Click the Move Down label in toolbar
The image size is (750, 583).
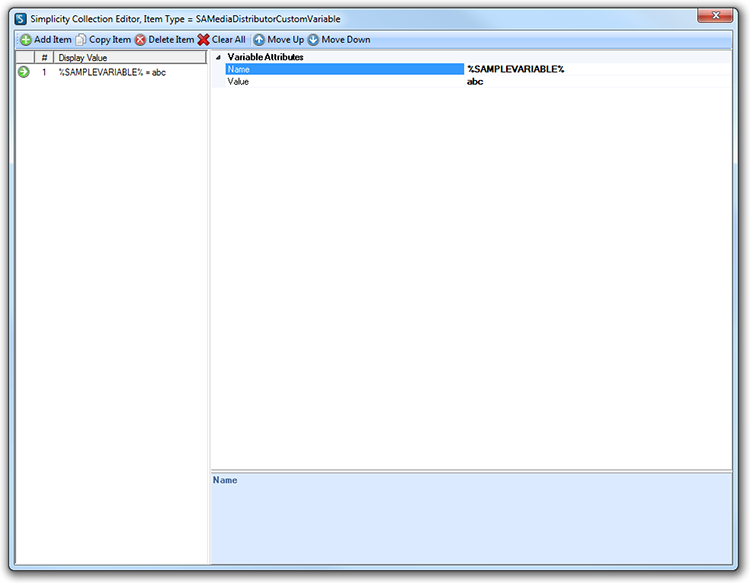coord(346,40)
